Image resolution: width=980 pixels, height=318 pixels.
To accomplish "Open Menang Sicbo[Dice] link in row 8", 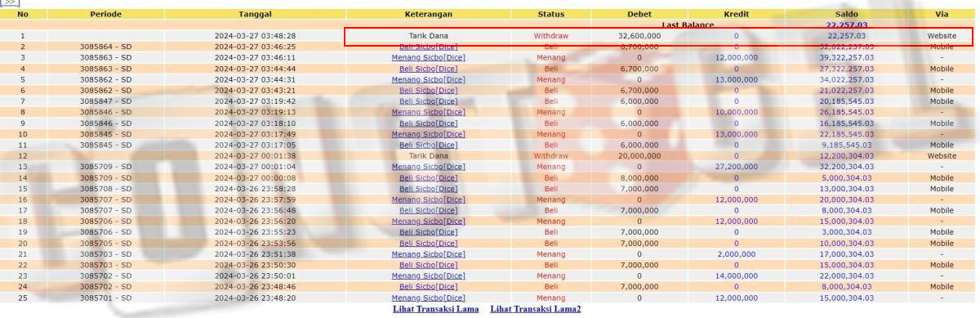I will pyautogui.click(x=429, y=112).
